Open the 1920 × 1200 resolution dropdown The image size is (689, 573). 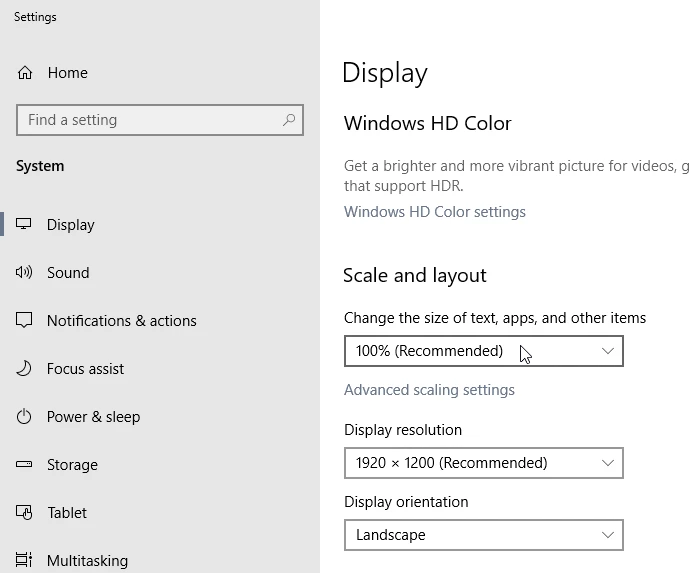point(484,463)
